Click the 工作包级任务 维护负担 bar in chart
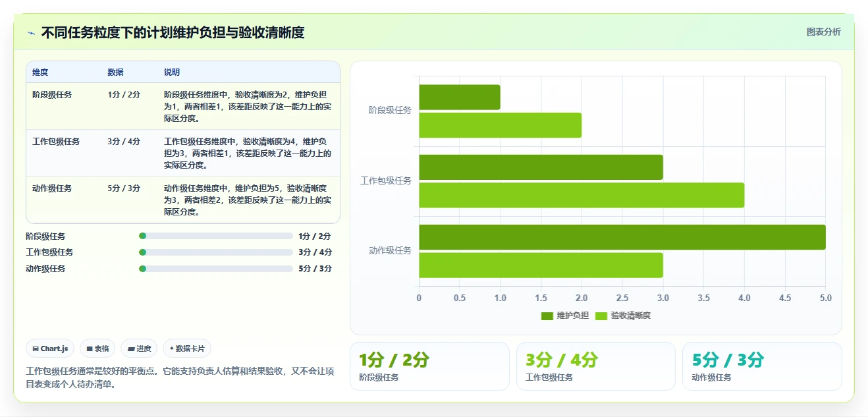 tap(541, 167)
